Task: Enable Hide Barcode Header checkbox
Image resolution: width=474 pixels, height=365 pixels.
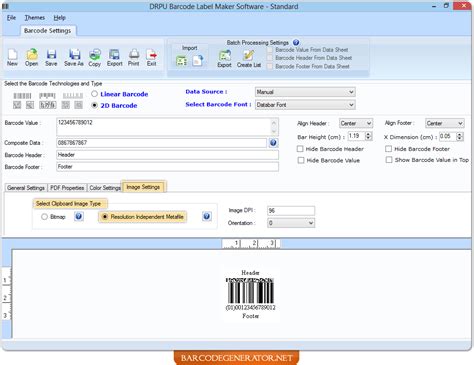Action: click(300, 149)
